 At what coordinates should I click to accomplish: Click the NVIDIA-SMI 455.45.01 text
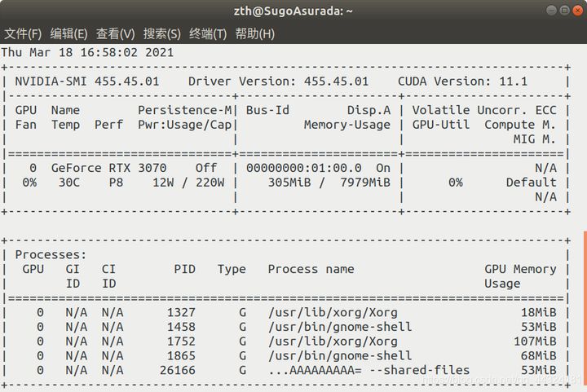(87, 81)
